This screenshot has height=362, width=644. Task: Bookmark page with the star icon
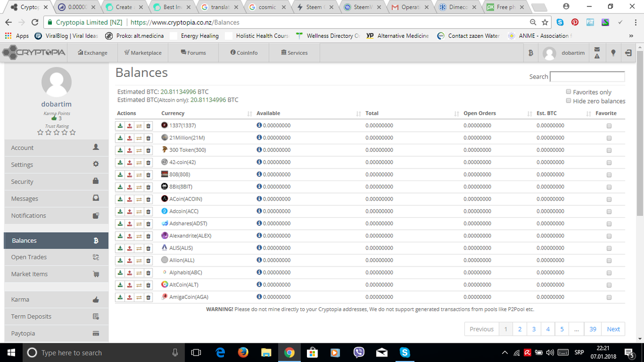click(545, 22)
